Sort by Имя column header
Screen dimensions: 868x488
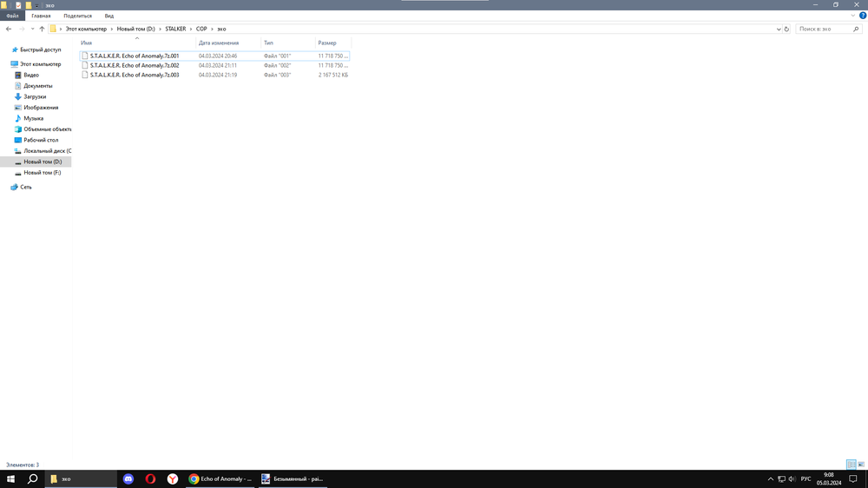pos(137,43)
